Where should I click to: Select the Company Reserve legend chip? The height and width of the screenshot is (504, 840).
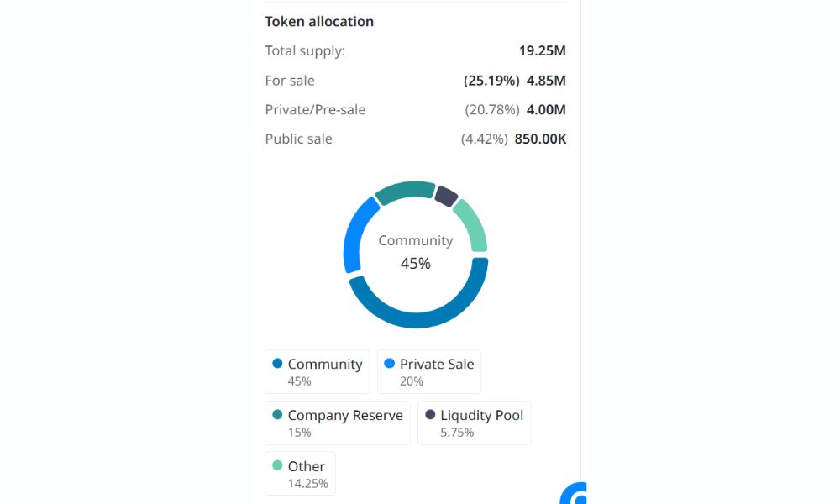(x=337, y=423)
